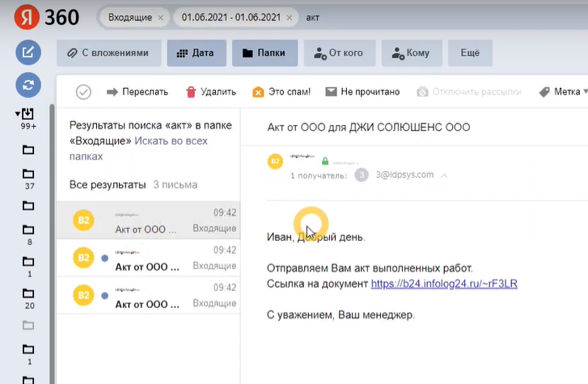Mark message as Не прочитано
The image size is (588, 384).
click(362, 92)
